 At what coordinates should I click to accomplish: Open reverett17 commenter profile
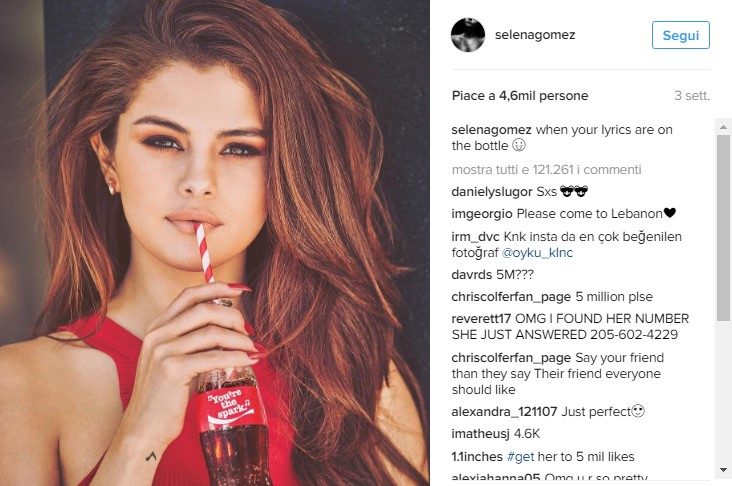click(x=481, y=318)
